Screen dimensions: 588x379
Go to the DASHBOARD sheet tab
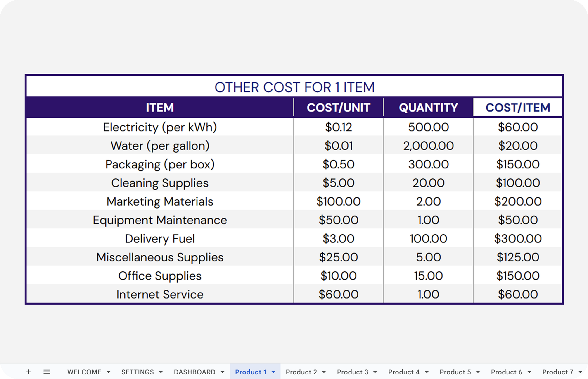click(194, 372)
